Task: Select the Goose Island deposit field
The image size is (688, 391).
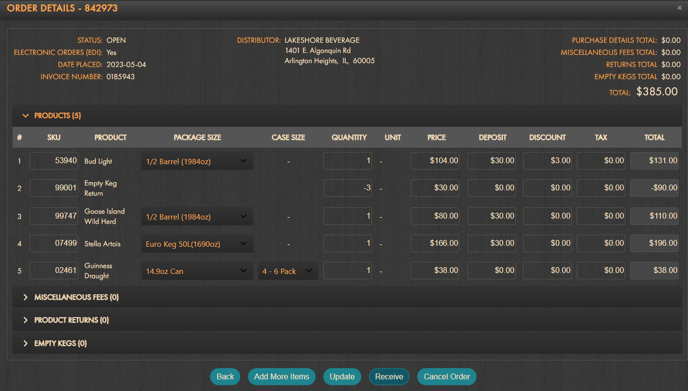Action: click(491, 216)
